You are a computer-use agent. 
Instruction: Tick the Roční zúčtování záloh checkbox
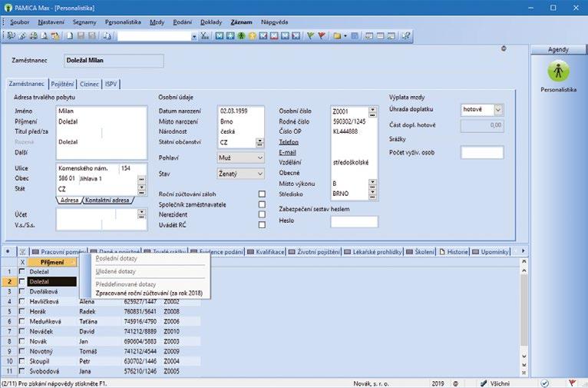pyautogui.click(x=262, y=194)
